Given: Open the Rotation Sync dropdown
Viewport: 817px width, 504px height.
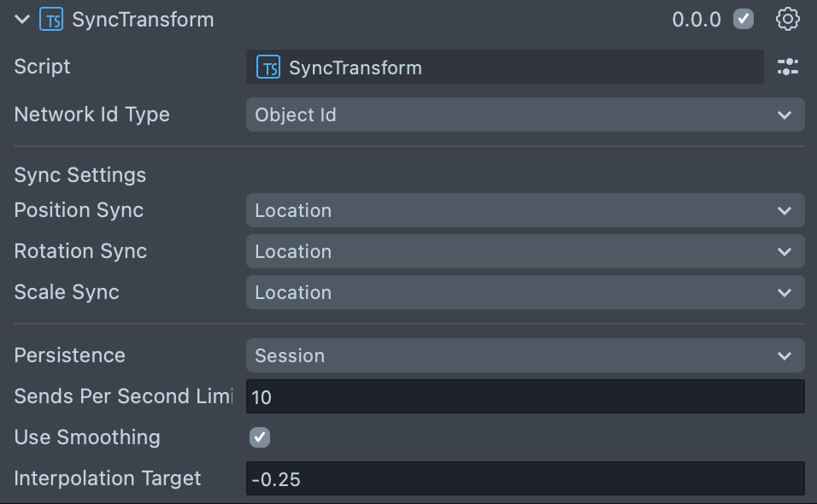Looking at the screenshot, I should pos(525,251).
